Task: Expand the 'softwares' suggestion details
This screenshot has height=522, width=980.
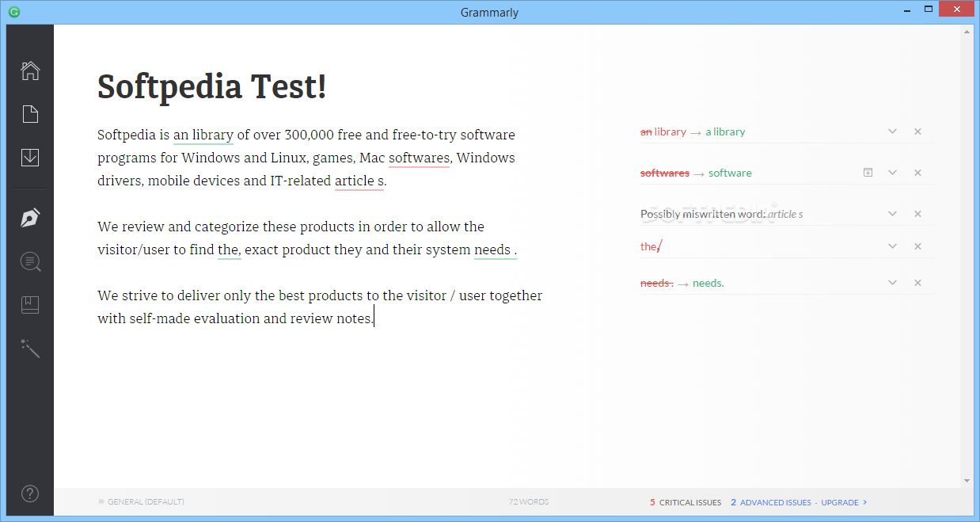Action: pos(892,173)
